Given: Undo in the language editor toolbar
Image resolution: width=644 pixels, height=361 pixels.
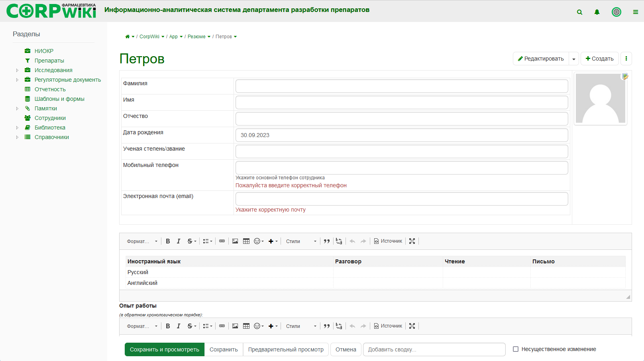Looking at the screenshot, I should pos(352,241).
